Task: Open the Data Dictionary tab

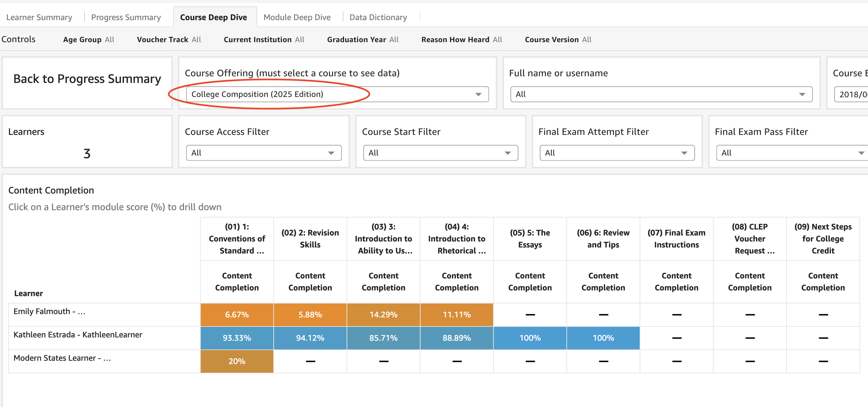Action: 378,17
